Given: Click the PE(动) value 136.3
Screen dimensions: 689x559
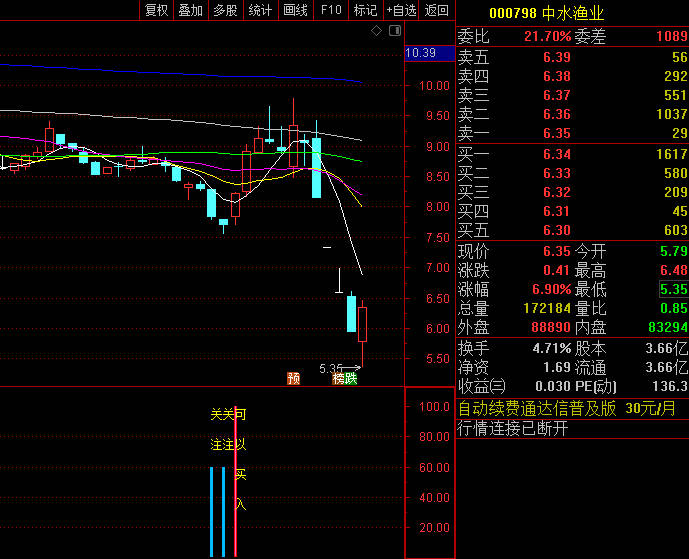Looking at the screenshot, I should click(670, 387).
